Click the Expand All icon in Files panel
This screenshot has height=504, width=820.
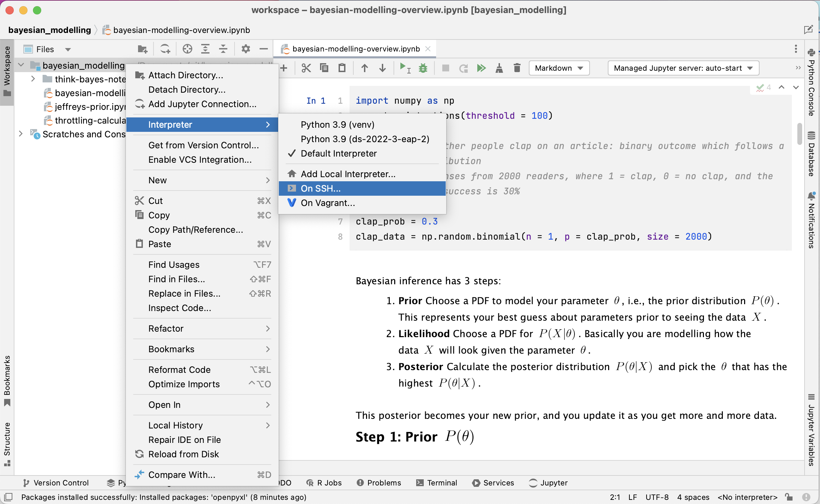[x=205, y=49]
